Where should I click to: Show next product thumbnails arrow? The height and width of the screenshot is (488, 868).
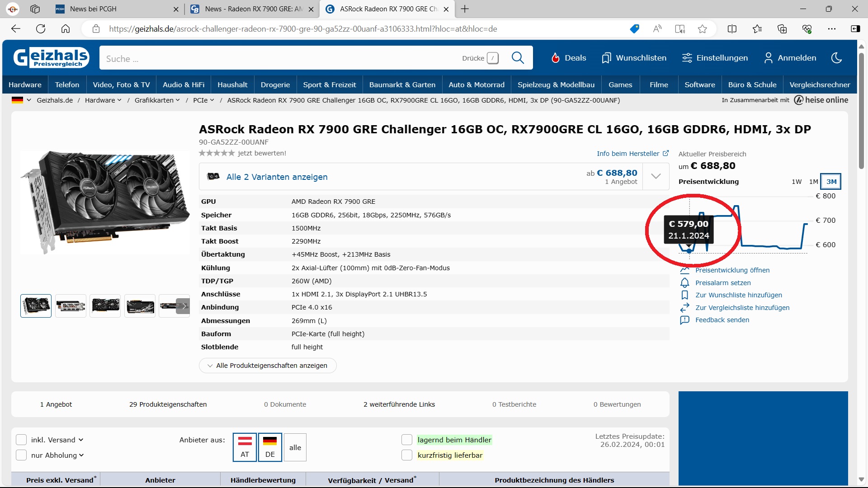point(183,306)
